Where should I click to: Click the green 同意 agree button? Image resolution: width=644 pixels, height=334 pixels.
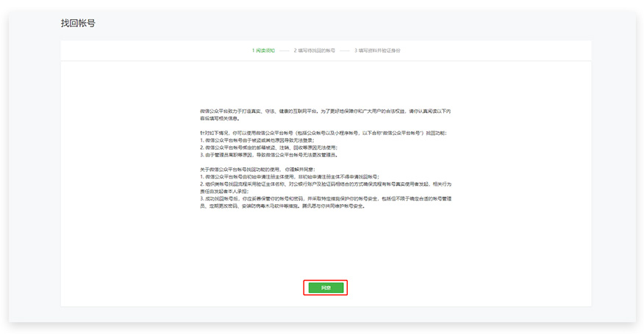[x=325, y=287]
